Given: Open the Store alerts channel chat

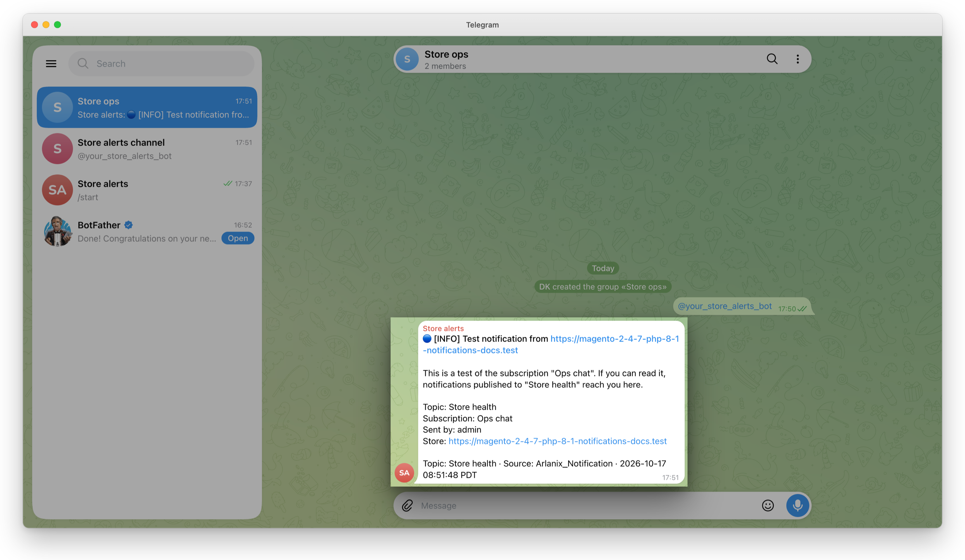Looking at the screenshot, I should coord(147,148).
